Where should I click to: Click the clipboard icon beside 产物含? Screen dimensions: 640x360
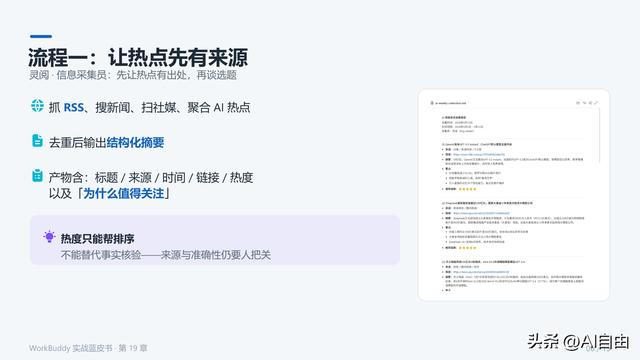[37, 176]
